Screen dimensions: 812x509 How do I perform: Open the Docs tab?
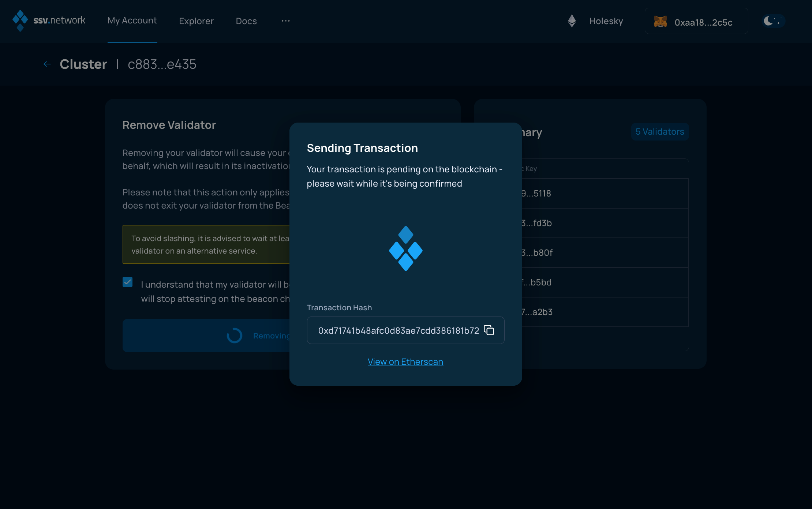pyautogui.click(x=246, y=21)
